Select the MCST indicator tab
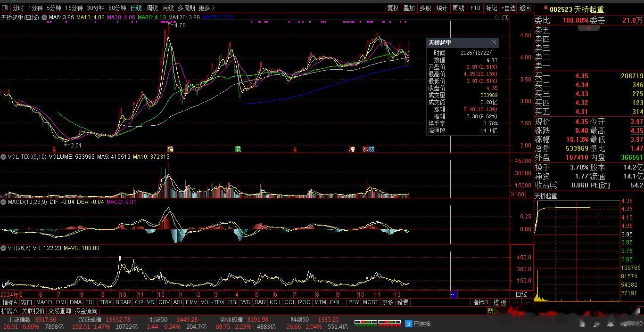The height and width of the screenshot is (332, 644). (x=371, y=302)
